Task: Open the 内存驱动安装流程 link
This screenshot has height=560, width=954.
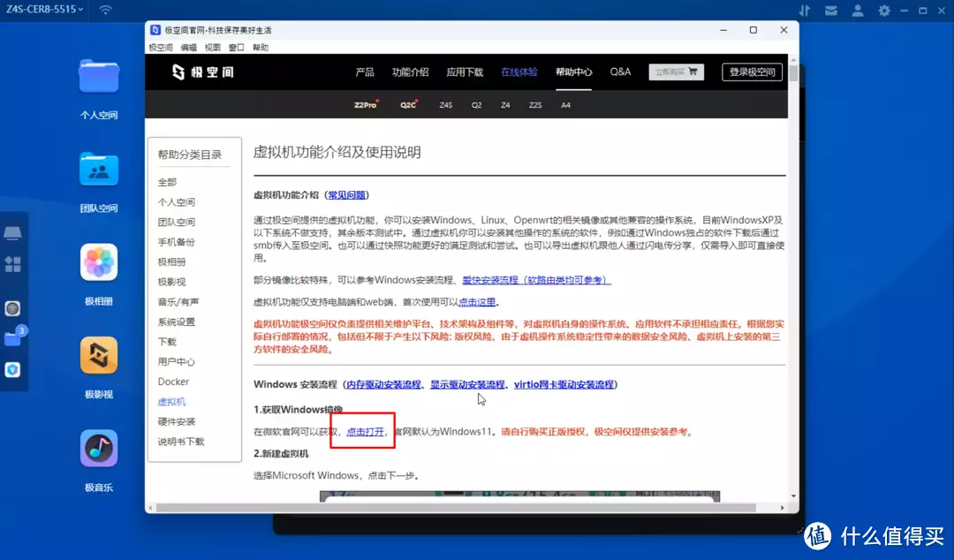Action: click(x=384, y=385)
